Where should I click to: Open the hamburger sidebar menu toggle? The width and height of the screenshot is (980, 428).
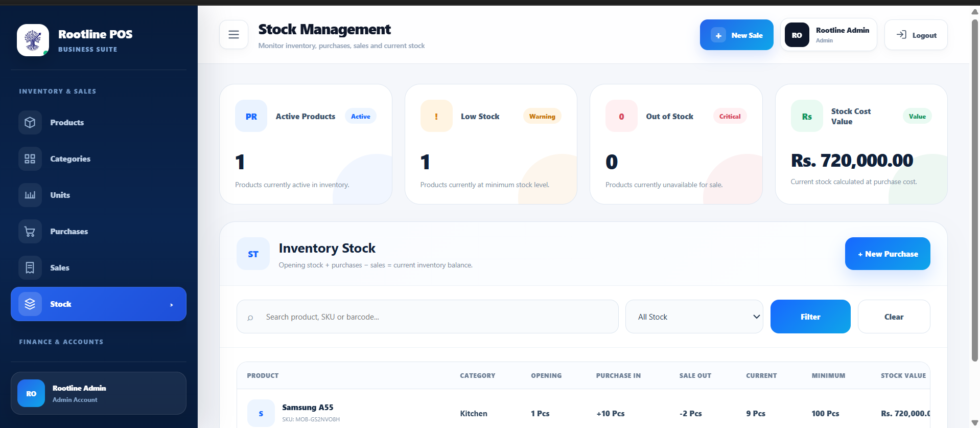[234, 35]
